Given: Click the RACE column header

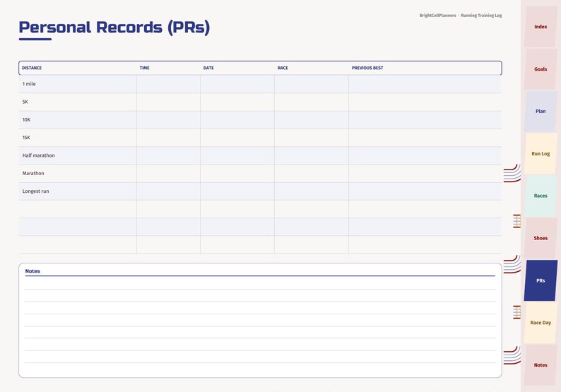Looking at the screenshot, I should pyautogui.click(x=283, y=68).
